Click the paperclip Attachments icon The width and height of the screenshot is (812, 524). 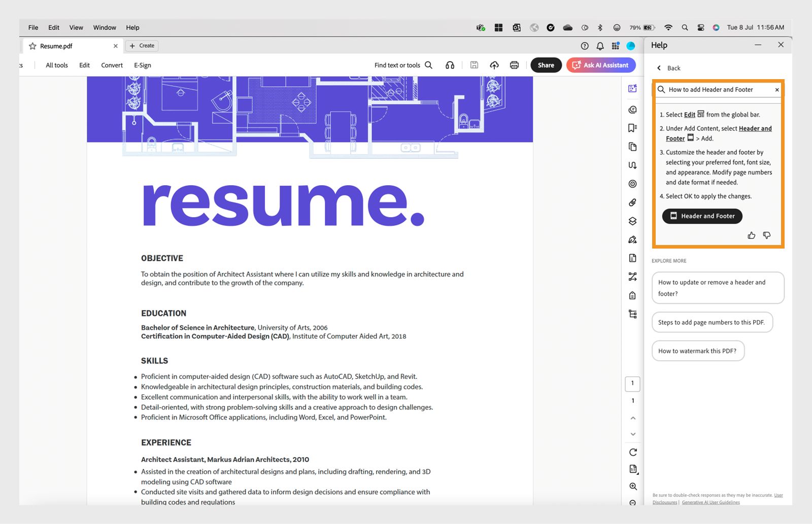632,202
